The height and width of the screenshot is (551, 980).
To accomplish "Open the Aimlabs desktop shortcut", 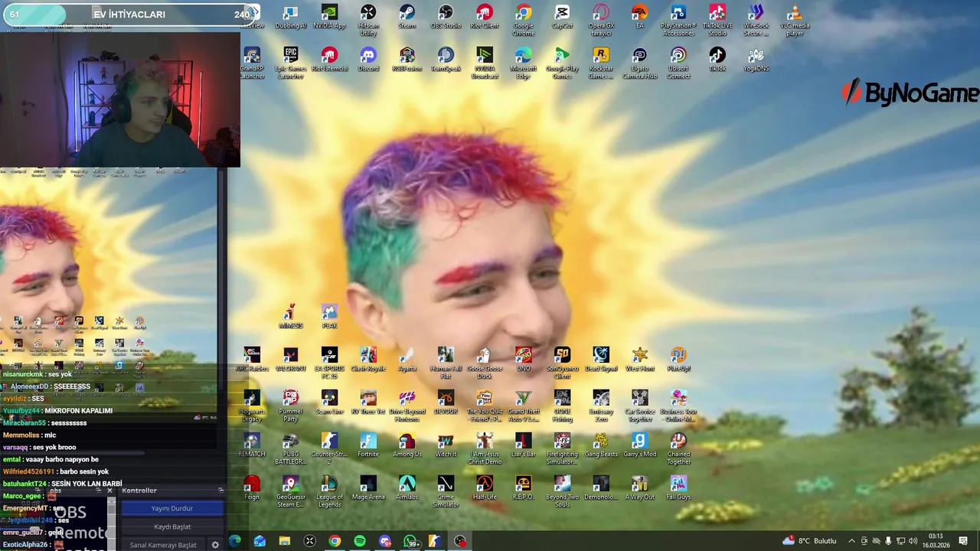I will click(x=407, y=488).
